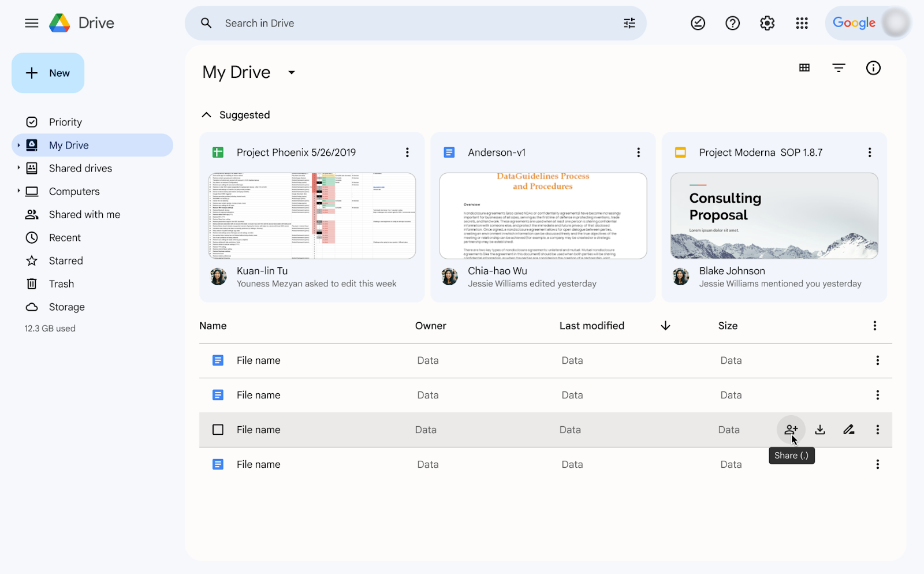The width and height of the screenshot is (924, 574).
Task: Expand My Drive tree in sidebar
Action: 18,145
